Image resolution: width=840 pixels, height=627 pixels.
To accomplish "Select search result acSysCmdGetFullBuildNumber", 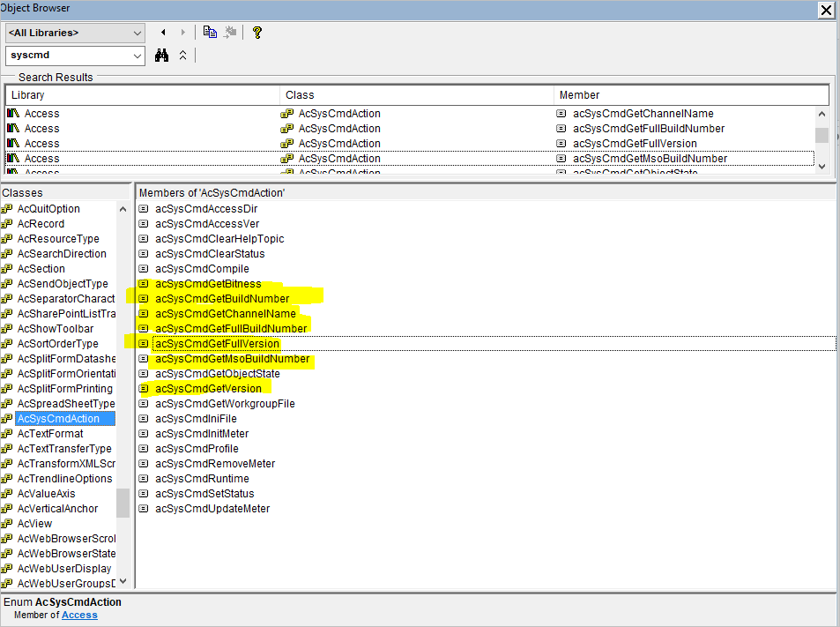I will click(648, 129).
